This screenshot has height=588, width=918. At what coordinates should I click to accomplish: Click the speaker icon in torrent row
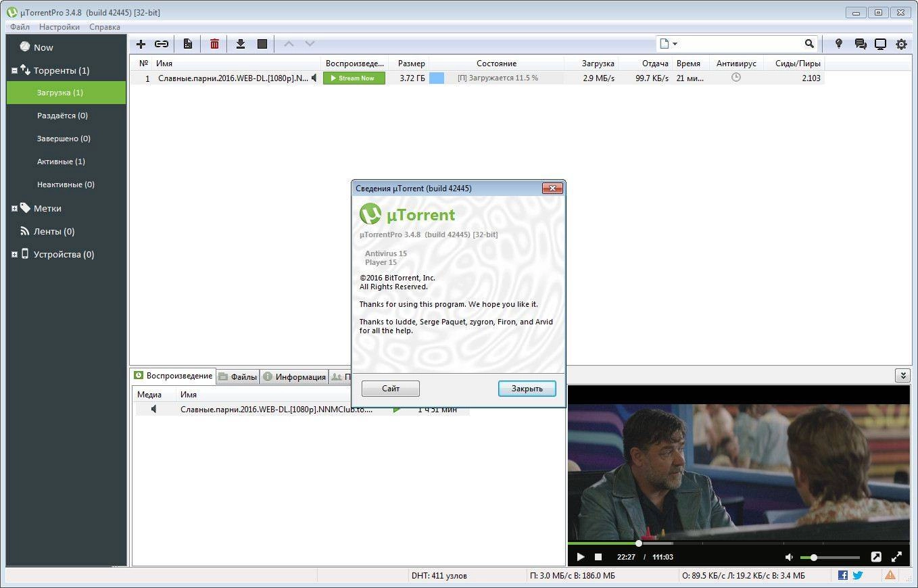314,78
